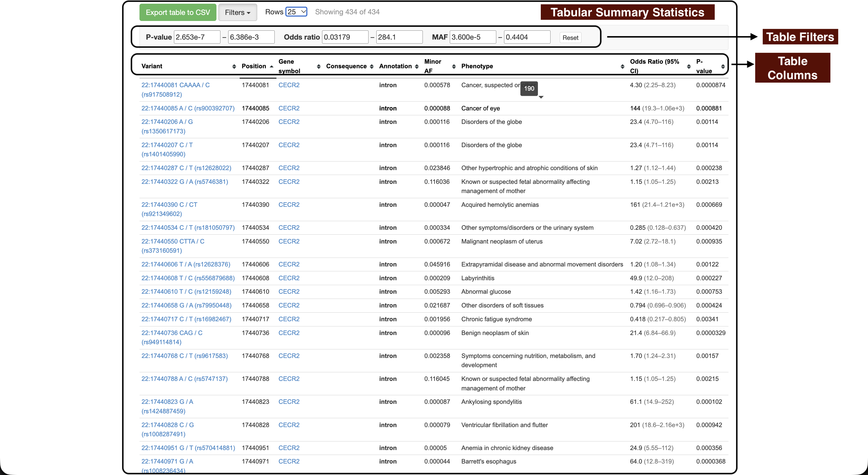
Task: Edit the minimum Odds ratio field
Action: tap(345, 37)
